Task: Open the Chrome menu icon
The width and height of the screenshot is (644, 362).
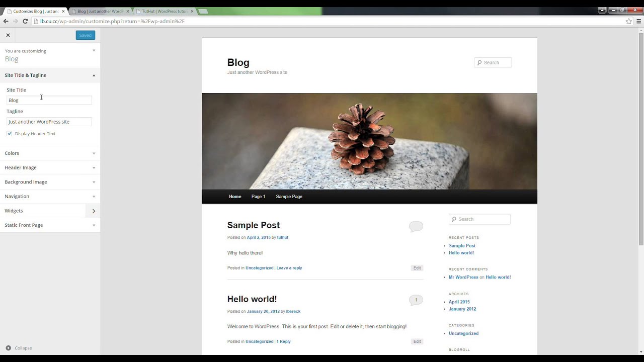Action: 639,21
